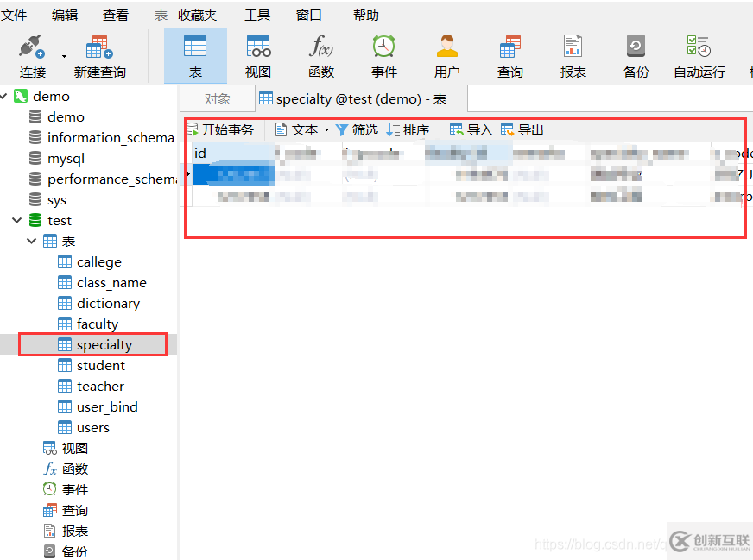This screenshot has width=753, height=560.
Task: Select the teacher table
Action: click(100, 386)
